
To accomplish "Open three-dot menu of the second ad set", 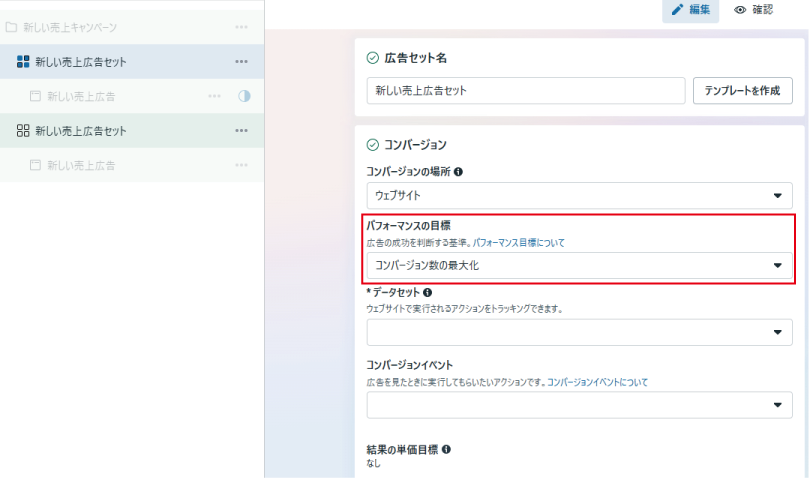I will (241, 131).
